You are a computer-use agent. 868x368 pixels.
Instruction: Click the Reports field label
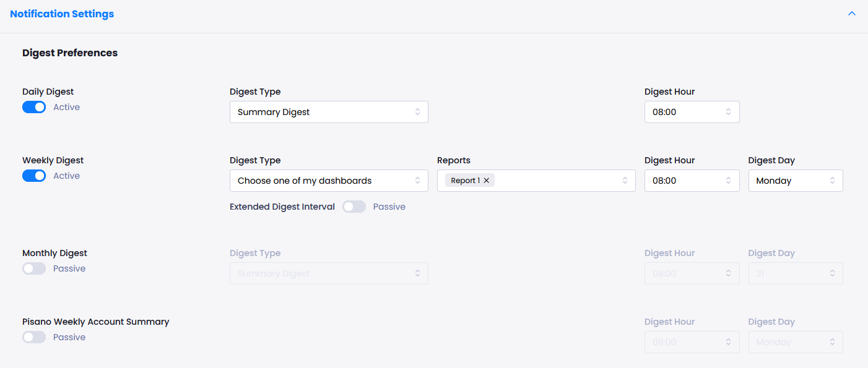click(x=454, y=160)
